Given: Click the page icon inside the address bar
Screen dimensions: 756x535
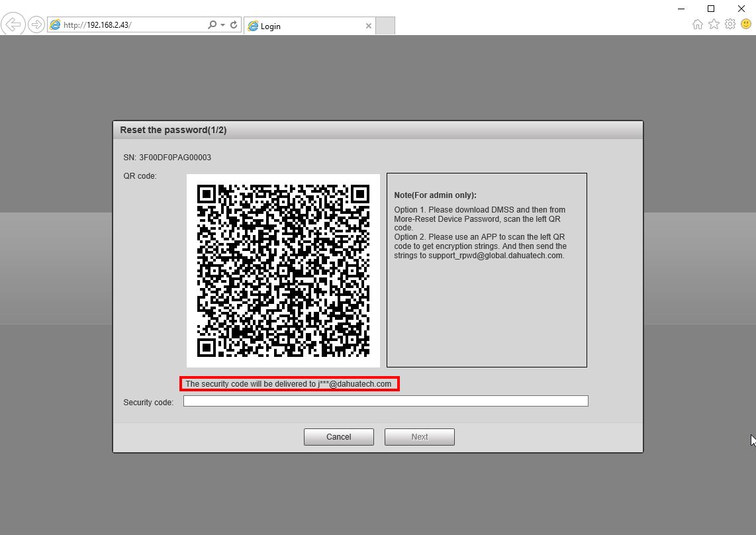Looking at the screenshot, I should coord(55,24).
